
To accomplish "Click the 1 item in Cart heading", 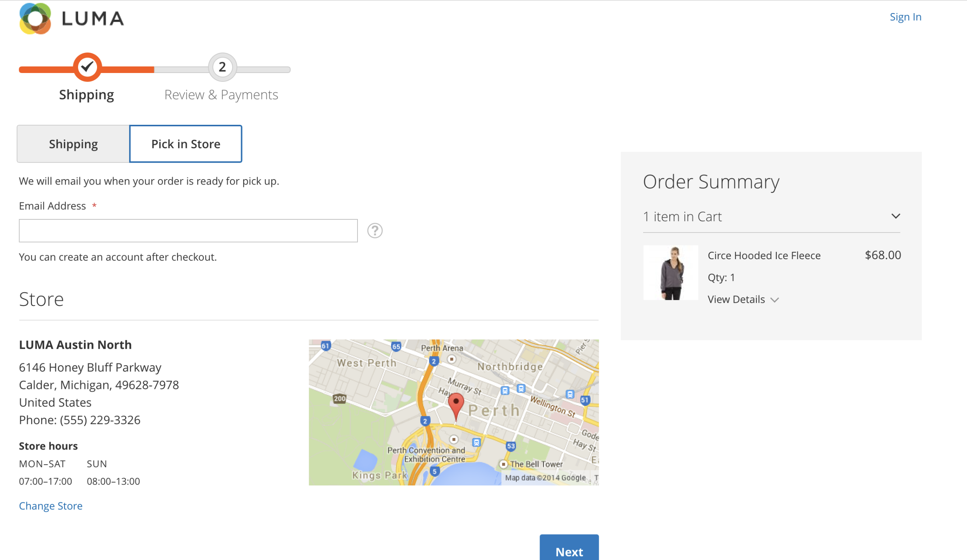I will (x=682, y=217).
